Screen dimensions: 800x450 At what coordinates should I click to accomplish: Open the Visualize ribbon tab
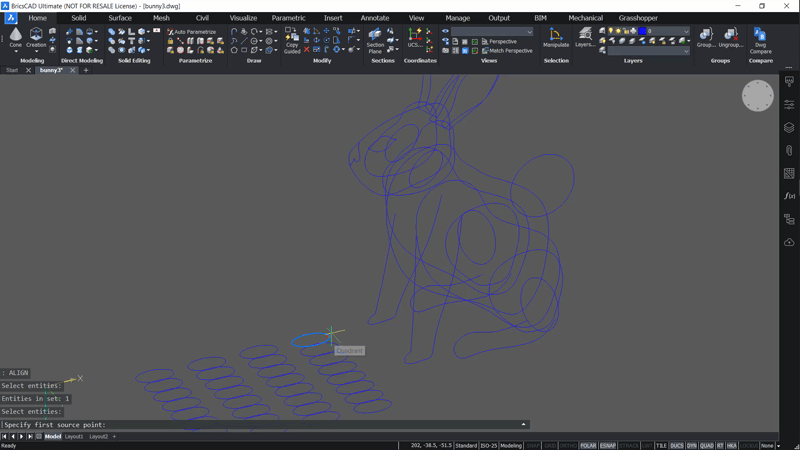click(x=243, y=18)
